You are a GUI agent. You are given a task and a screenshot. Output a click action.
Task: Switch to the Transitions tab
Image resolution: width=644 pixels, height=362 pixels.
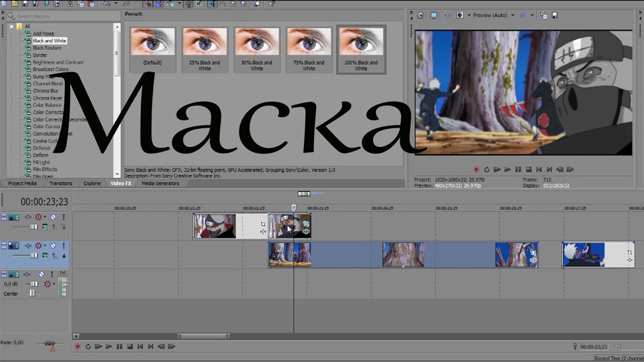61,184
